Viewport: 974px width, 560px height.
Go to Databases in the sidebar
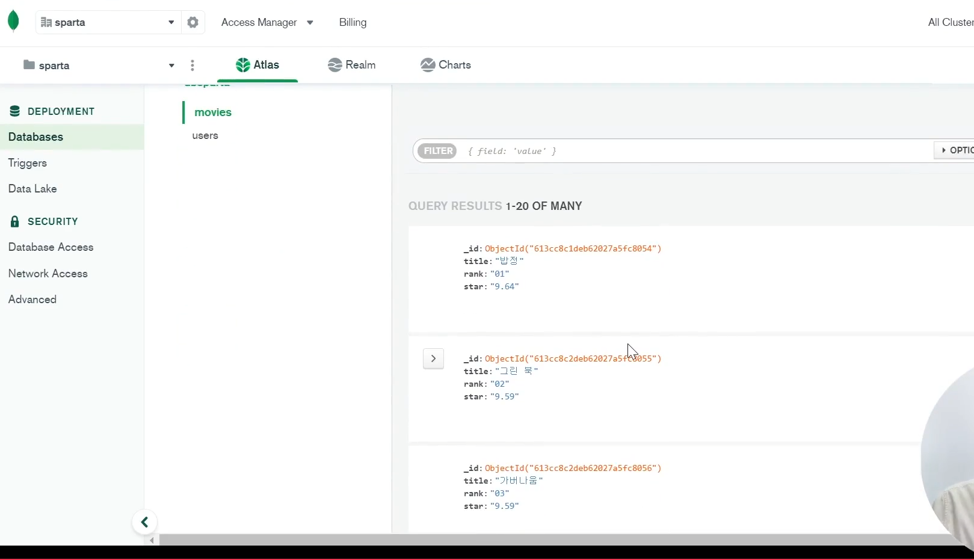[x=72, y=137]
